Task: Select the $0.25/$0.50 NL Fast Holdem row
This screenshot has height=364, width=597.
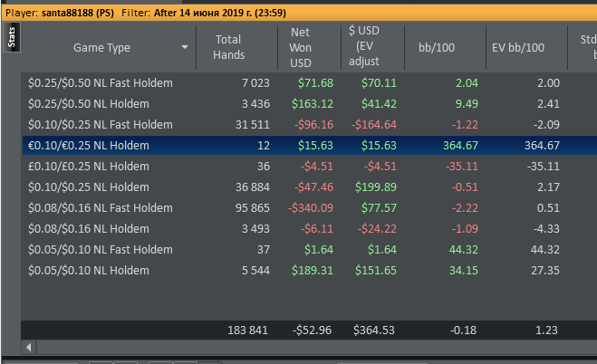Action: 309,83
